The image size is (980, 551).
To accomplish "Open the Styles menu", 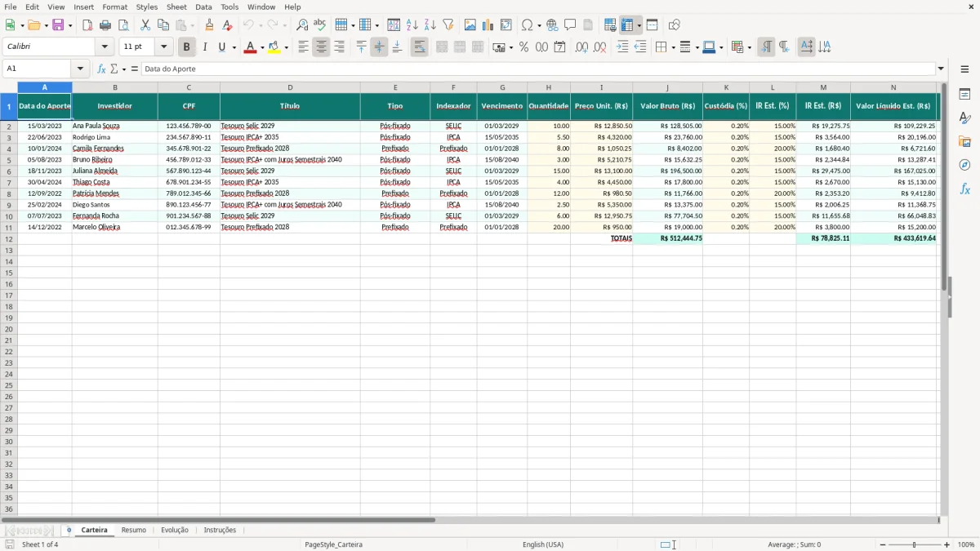I will pos(147,7).
